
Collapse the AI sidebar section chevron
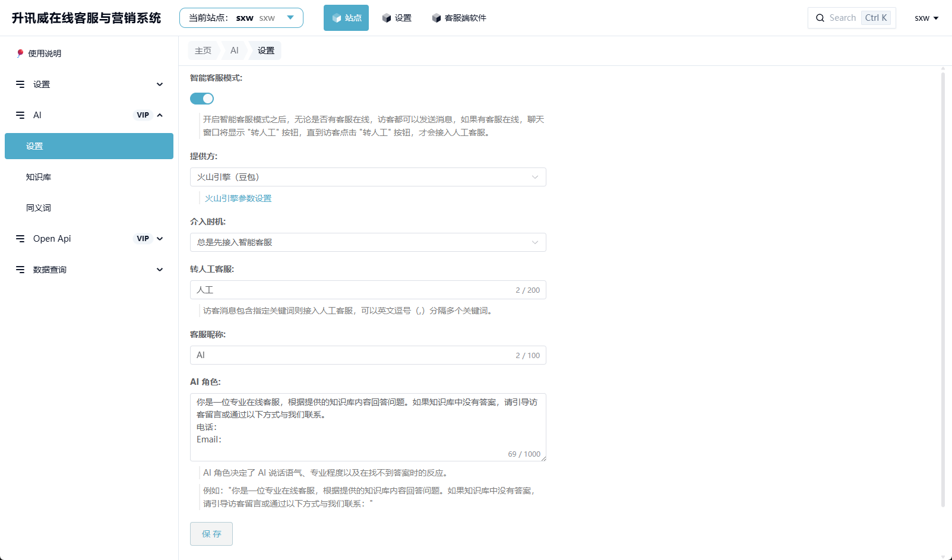[x=160, y=115]
